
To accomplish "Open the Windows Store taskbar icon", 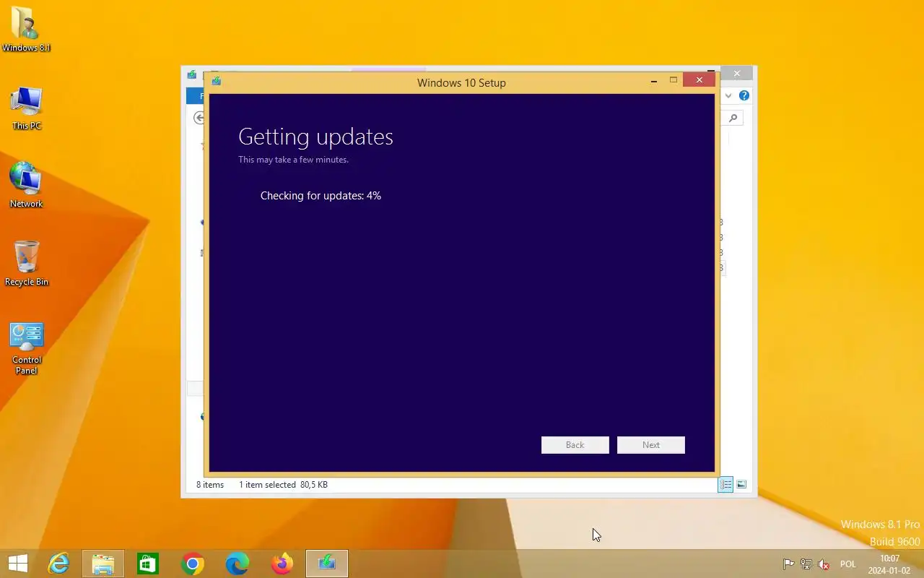I will click(148, 564).
